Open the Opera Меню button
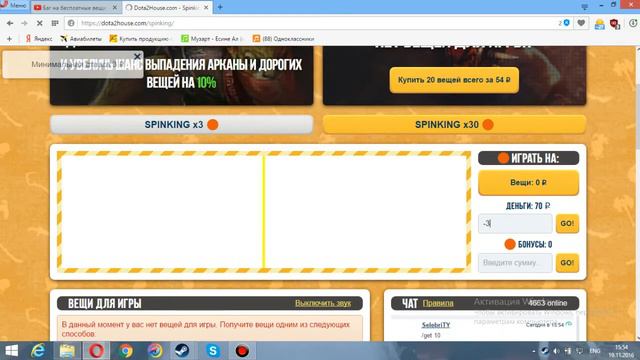 click(x=14, y=5)
